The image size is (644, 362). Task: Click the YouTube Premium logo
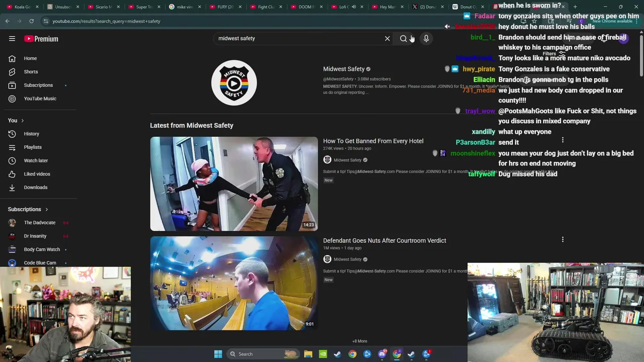(41, 39)
